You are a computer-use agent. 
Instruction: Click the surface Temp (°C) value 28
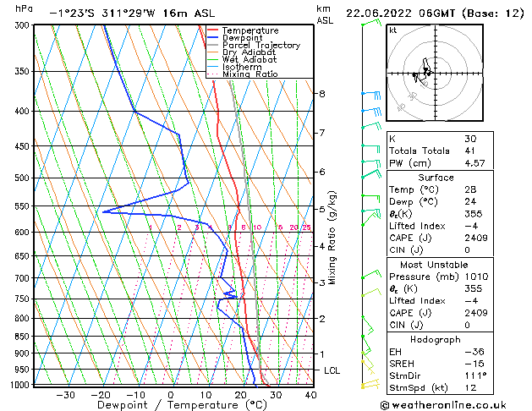click(x=470, y=189)
